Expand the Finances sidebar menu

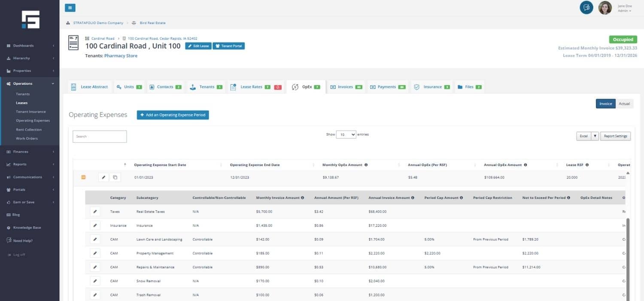29,152
